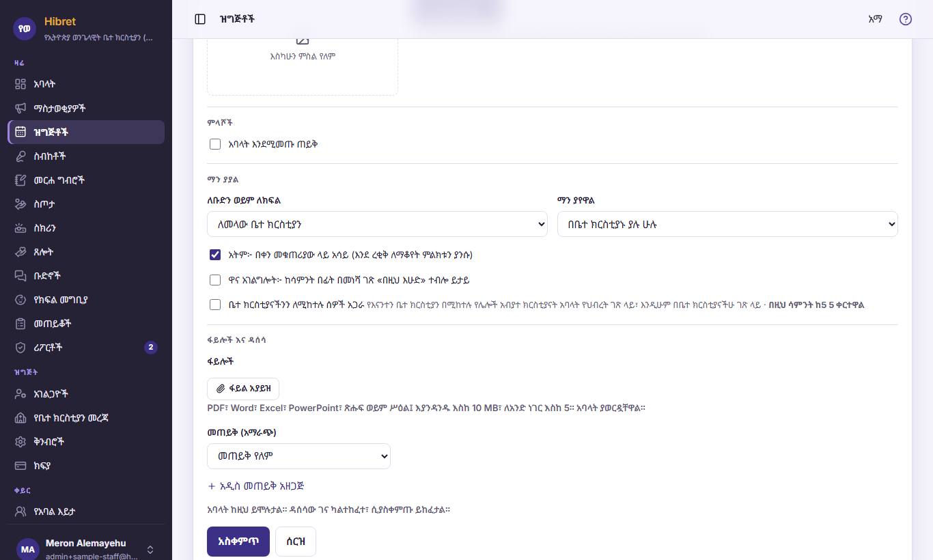The height and width of the screenshot is (560, 933).
Task: Click the ስክሪን screen icon
Action: point(20,228)
